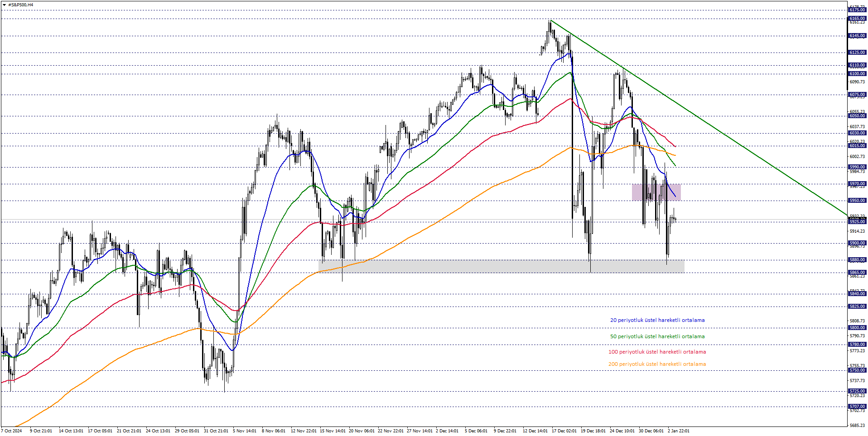Click the 21 Oct 21:01 time label
868x436 pixels.
click(129, 431)
